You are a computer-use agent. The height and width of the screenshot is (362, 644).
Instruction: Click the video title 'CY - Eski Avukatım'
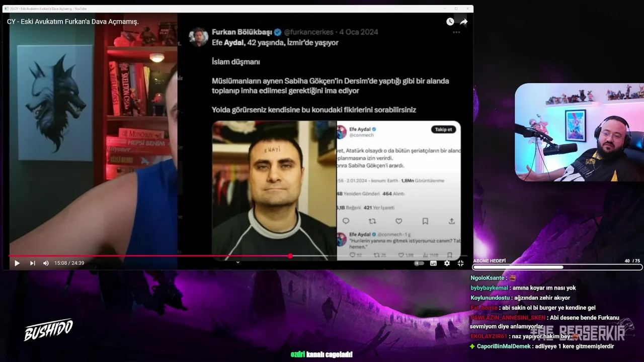pyautogui.click(x=73, y=22)
